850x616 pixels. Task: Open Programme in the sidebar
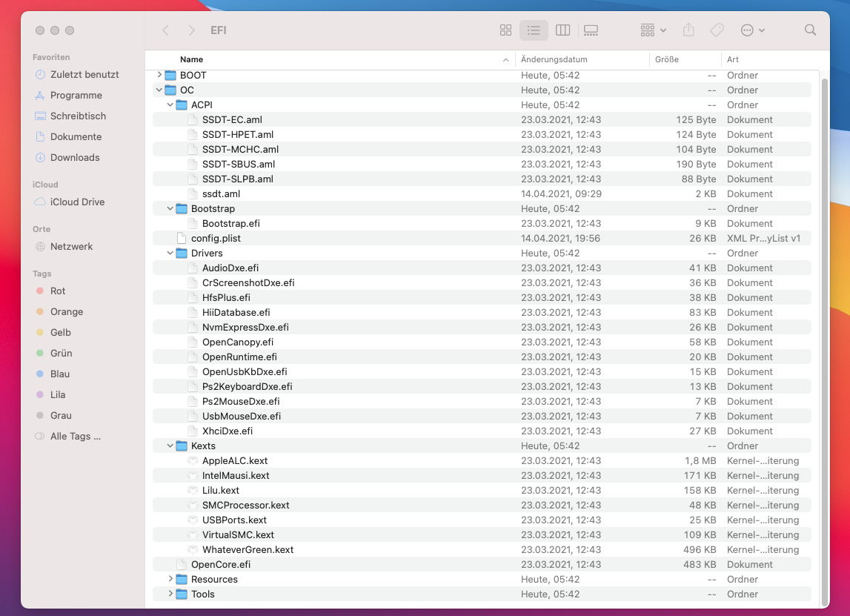[x=68, y=96]
